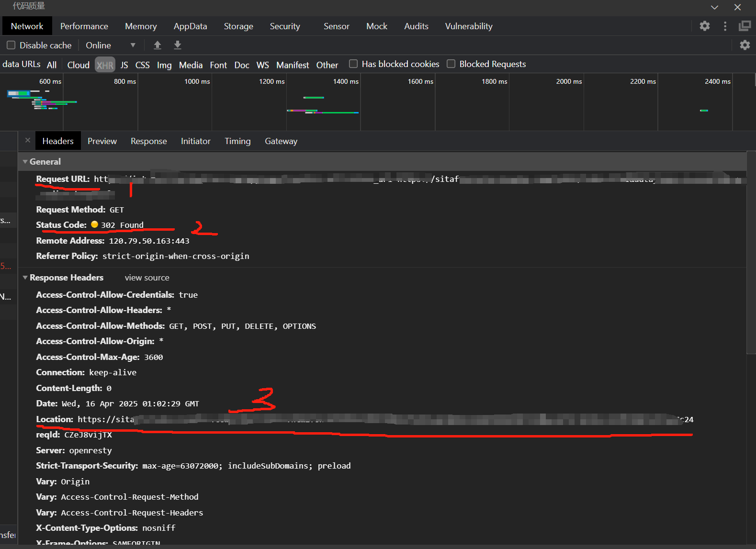
Task: Collapse the General section
Action: (25, 162)
